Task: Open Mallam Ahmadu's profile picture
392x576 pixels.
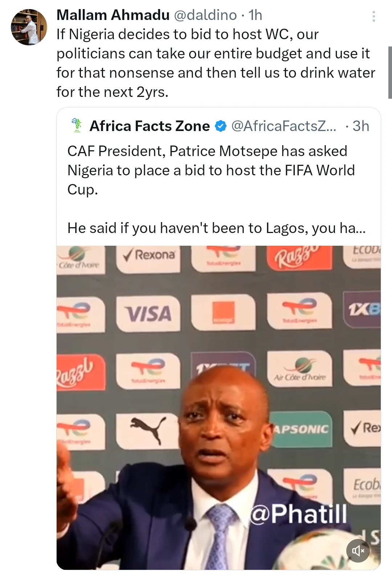Action: 29,27
